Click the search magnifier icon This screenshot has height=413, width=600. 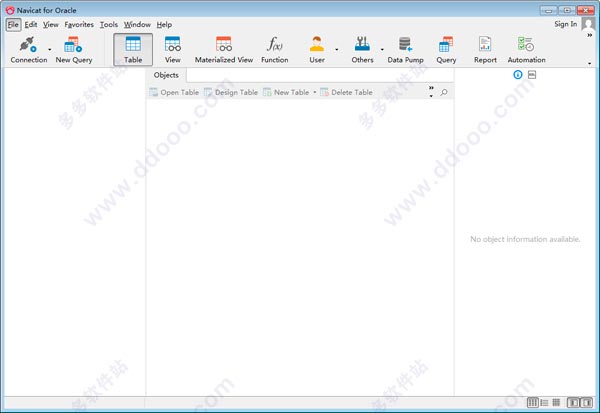(x=444, y=92)
